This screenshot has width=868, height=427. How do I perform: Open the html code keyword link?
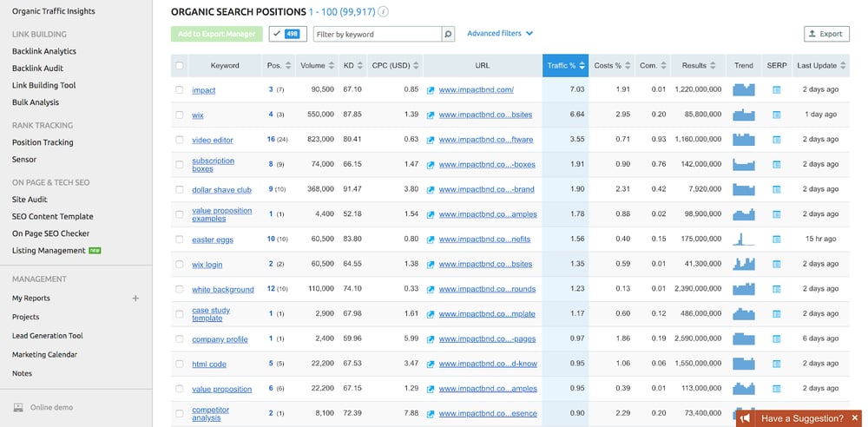[209, 365]
